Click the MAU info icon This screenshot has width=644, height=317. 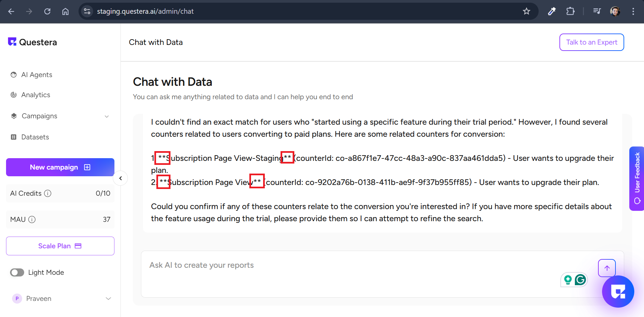[x=32, y=219]
